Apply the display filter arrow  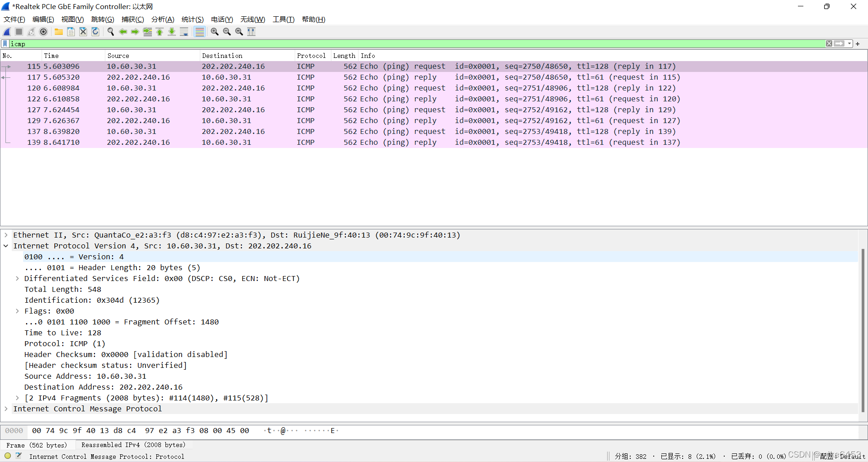pos(840,44)
